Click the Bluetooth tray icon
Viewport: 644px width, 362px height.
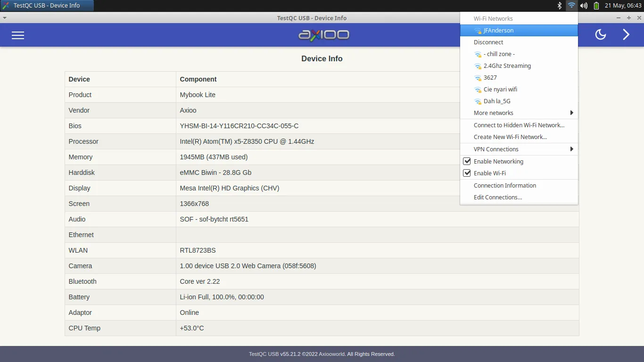coord(560,6)
